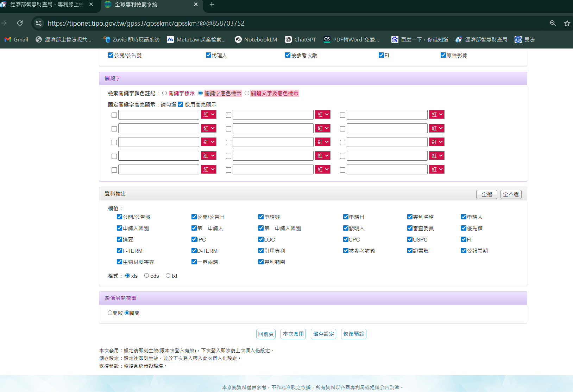Open the first keyword row 紅 color dropdown
Viewport: 573px width, 392px height.
pos(209,115)
